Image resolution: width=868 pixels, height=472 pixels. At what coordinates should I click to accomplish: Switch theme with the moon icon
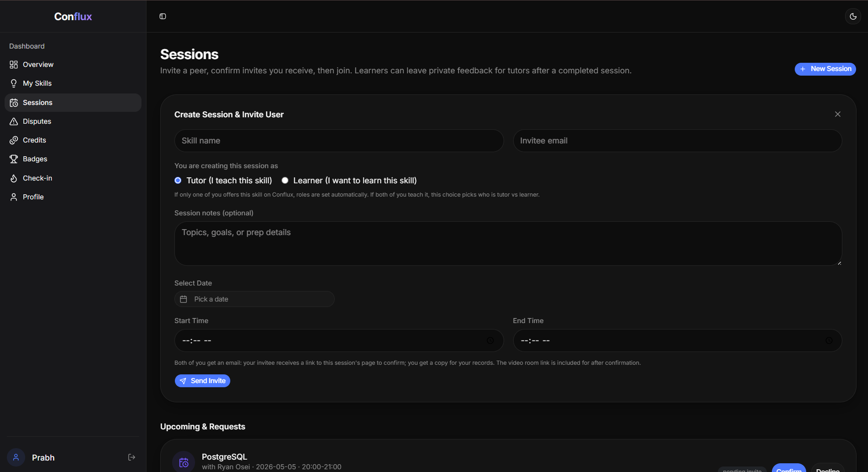(853, 16)
